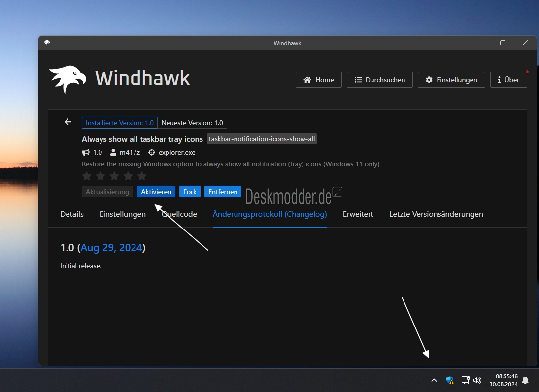Rate the mod three stars
This screenshot has height=392, width=539.
tap(114, 176)
